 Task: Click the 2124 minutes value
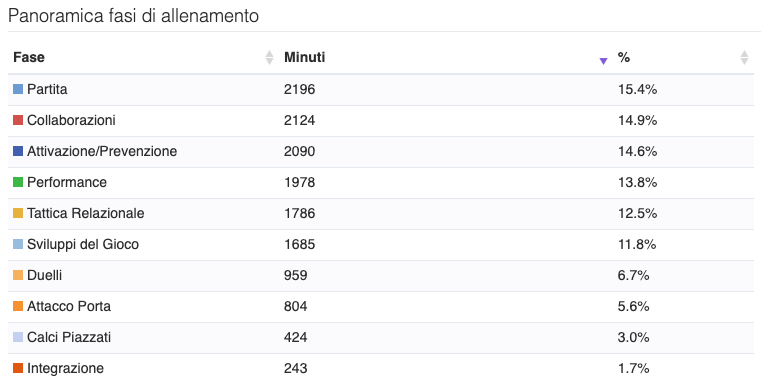pyautogui.click(x=299, y=120)
